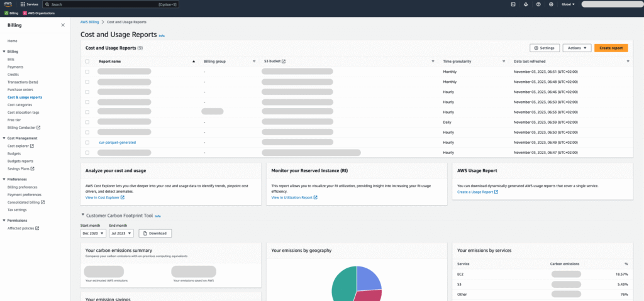The width and height of the screenshot is (644, 301).
Task: Click AWS Billing breadcrumb link
Action: click(x=89, y=22)
